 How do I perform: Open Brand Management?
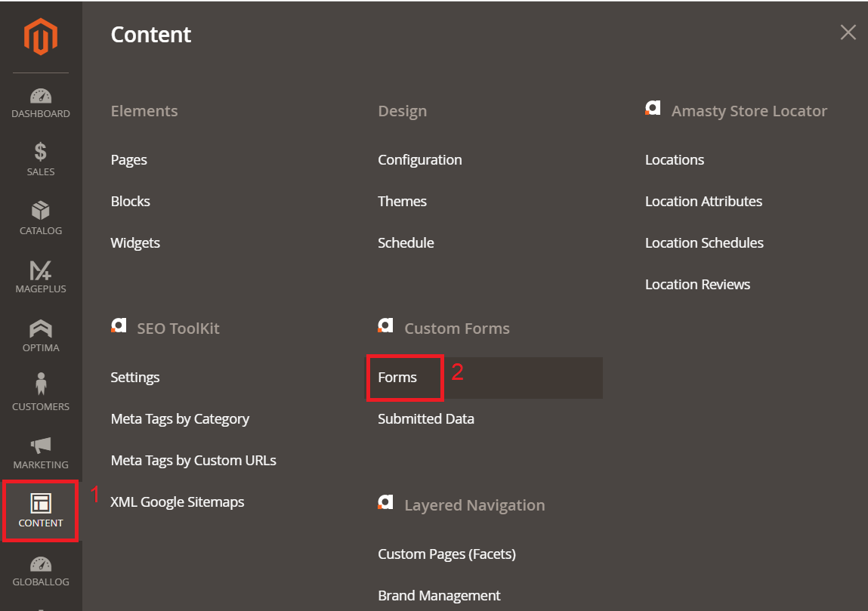[439, 595]
